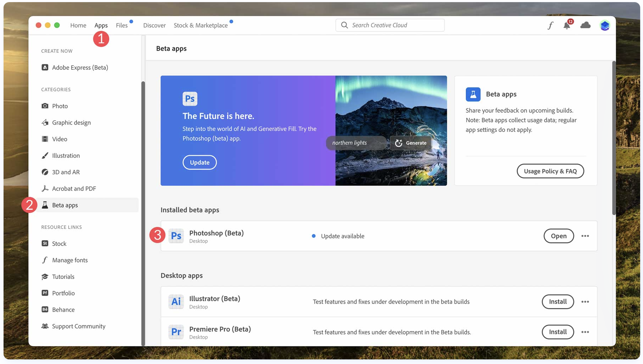
Task: Open more options for Photoshop (Beta)
Action: pos(585,236)
